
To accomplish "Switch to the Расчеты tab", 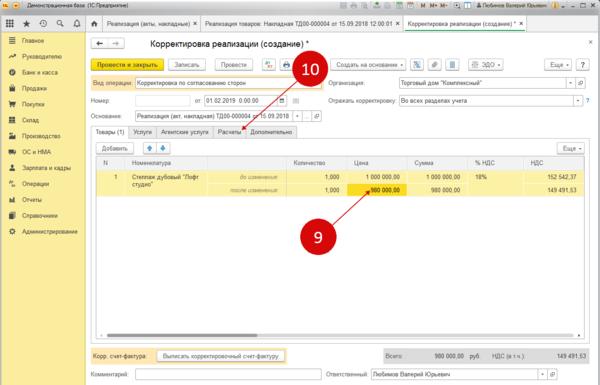I will 229,132.
